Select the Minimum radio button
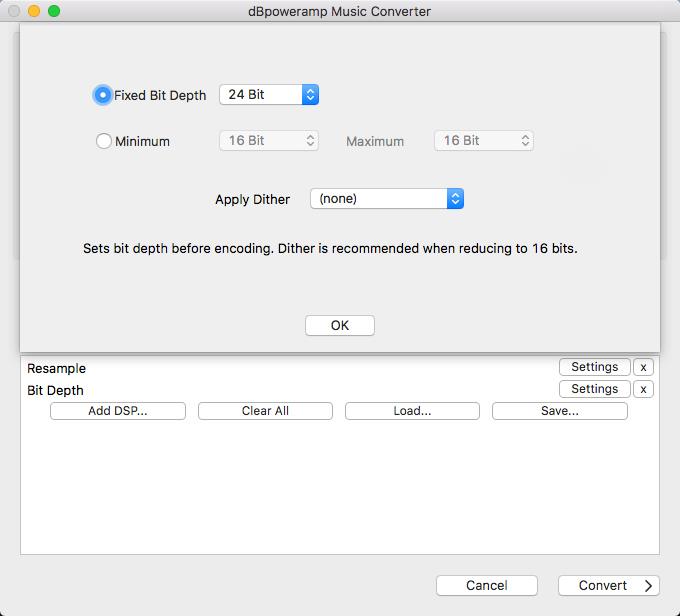This screenshot has height=616, width=680. (104, 141)
